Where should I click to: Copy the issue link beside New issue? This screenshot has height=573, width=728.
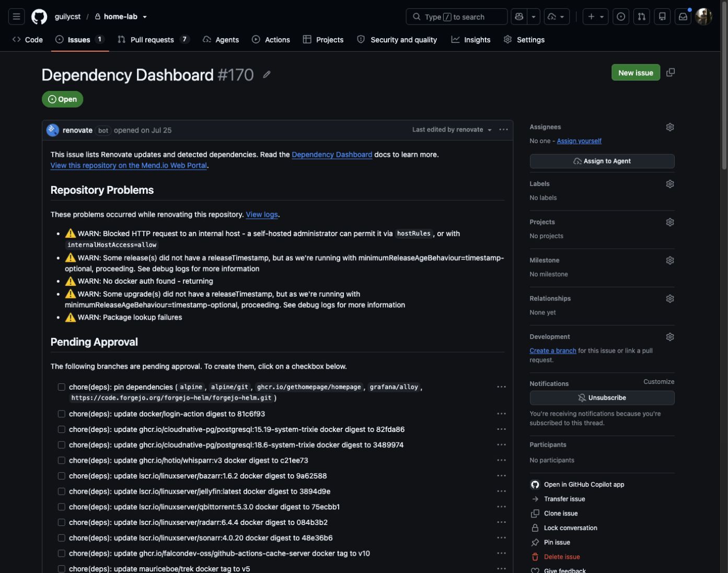pos(671,72)
